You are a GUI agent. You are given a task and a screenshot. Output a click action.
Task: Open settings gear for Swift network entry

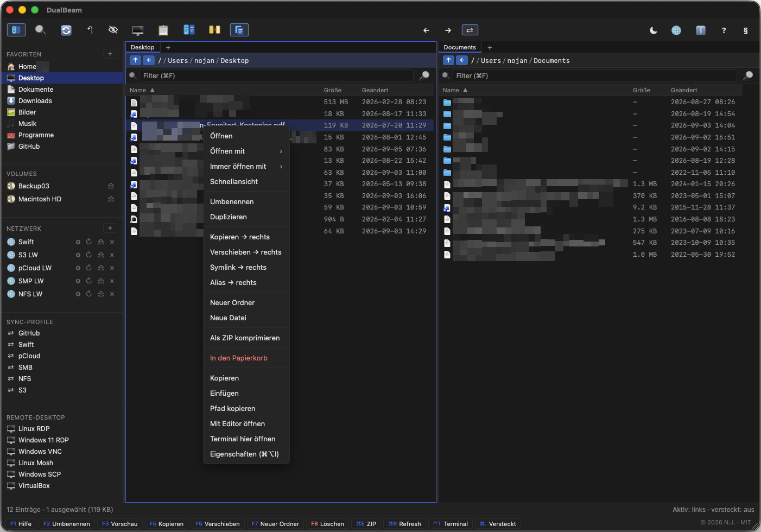click(x=78, y=242)
